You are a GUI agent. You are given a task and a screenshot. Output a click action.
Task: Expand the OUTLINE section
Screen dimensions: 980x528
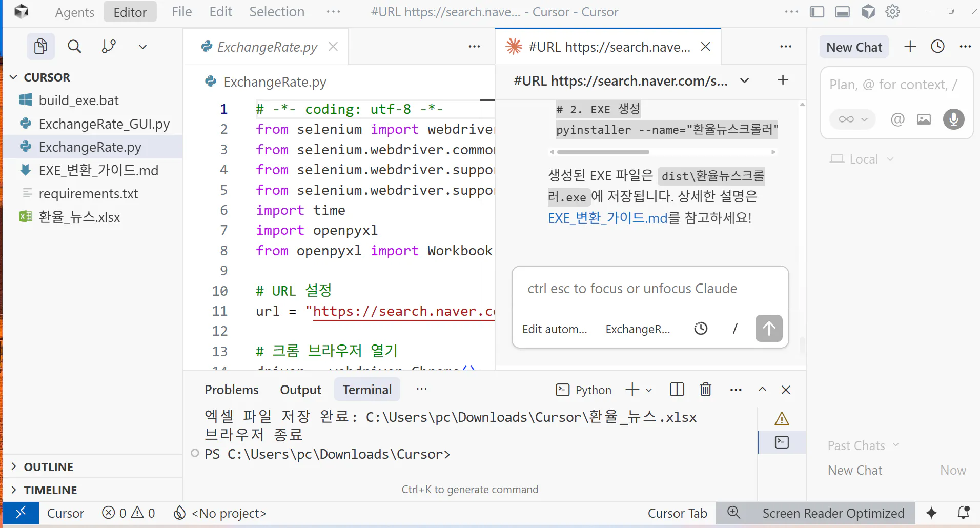(x=49, y=467)
